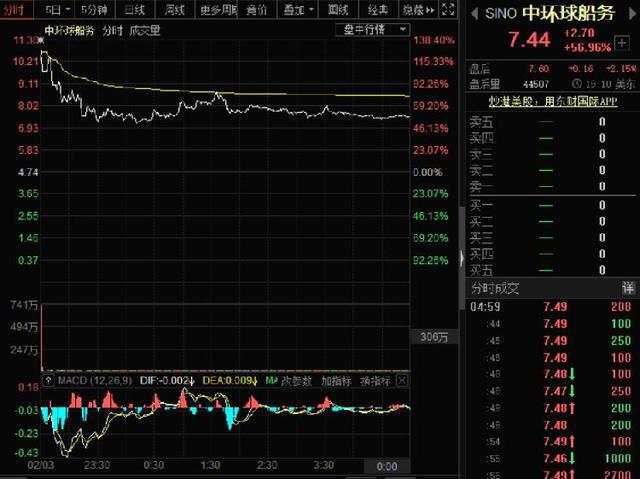Viewport: 640px width, 479px height.
Task: Click the clock icon beside 19:10
Action: 577,84
